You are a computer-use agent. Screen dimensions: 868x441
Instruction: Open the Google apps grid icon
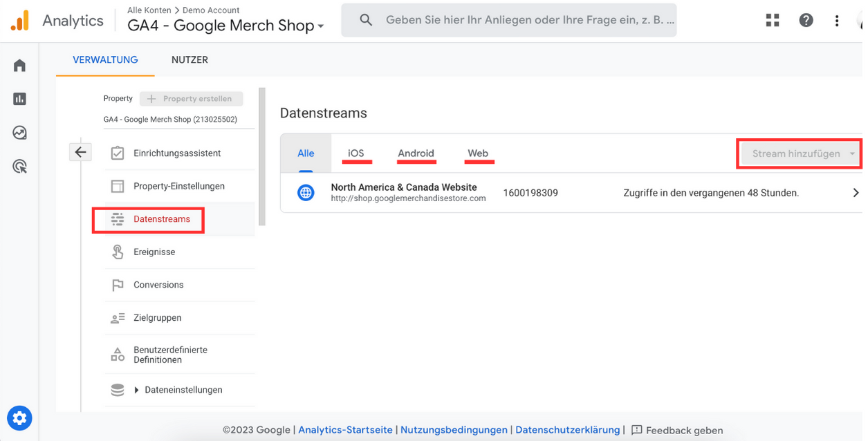773,20
